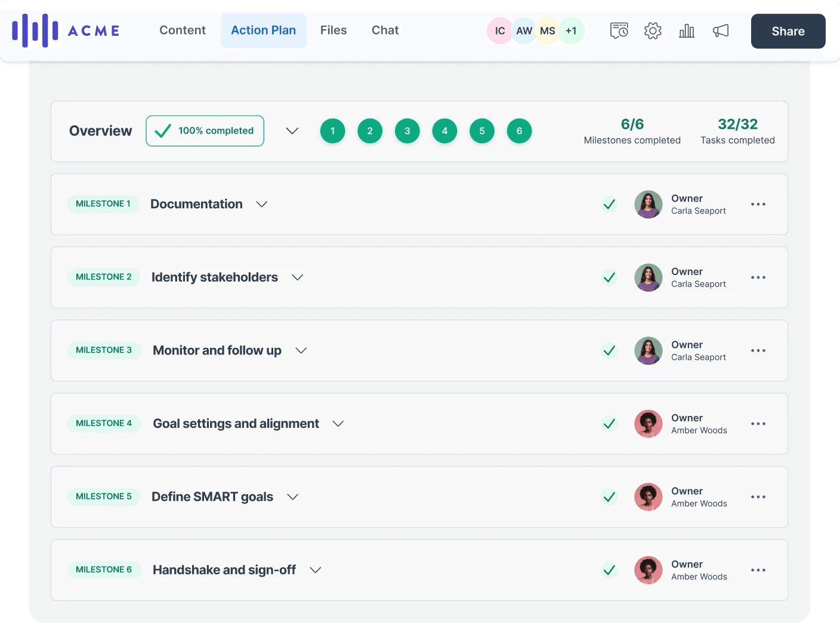Viewport: 840px width, 623px height.
Task: Open more options for Monitor and follow up
Action: [758, 350]
